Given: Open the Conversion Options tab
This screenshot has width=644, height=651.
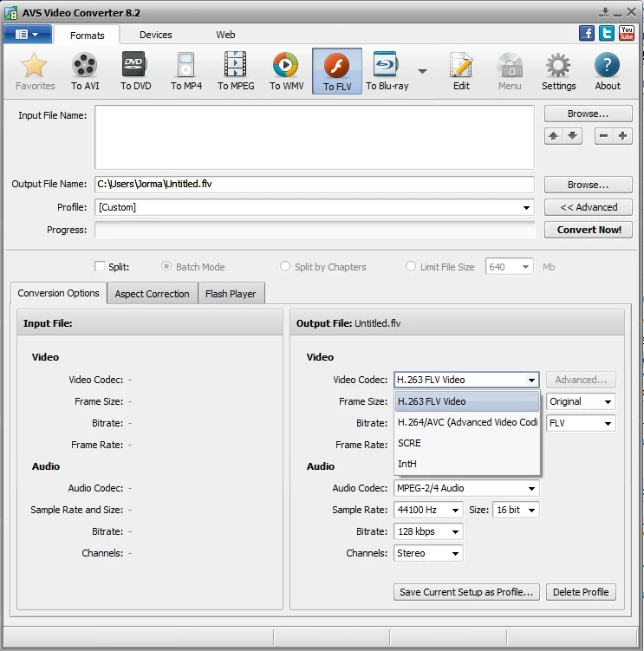Looking at the screenshot, I should point(59,293).
